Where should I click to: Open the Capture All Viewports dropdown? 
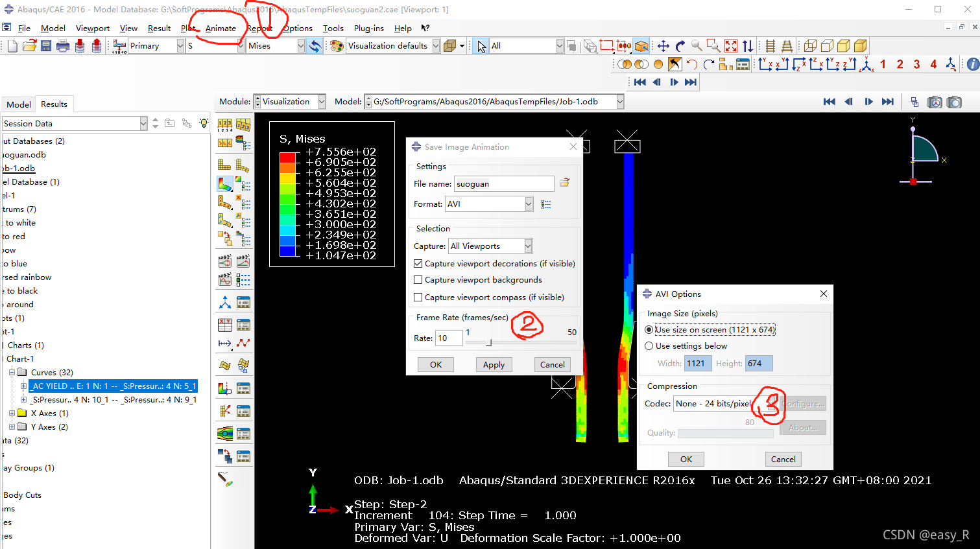point(528,246)
